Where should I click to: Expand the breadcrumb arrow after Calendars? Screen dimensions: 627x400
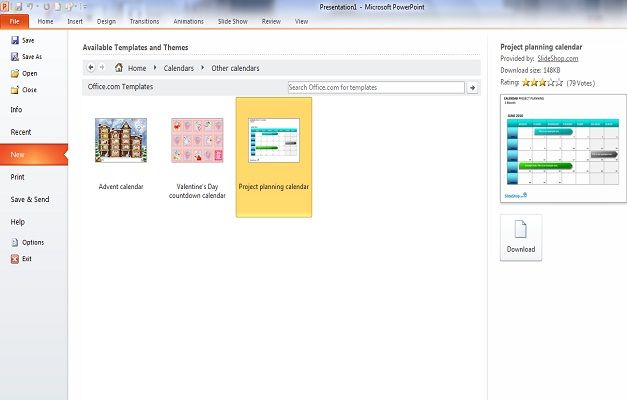203,68
